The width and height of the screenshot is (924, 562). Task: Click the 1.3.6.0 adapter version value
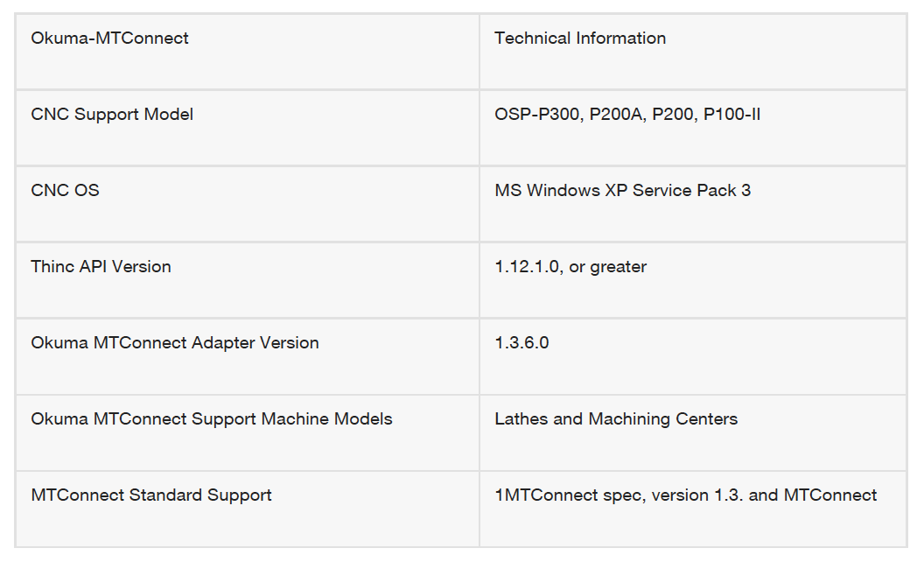pyautogui.click(x=521, y=343)
